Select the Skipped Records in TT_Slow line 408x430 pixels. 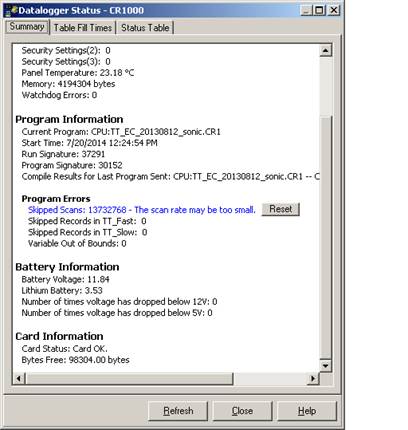pyautogui.click(x=88, y=232)
